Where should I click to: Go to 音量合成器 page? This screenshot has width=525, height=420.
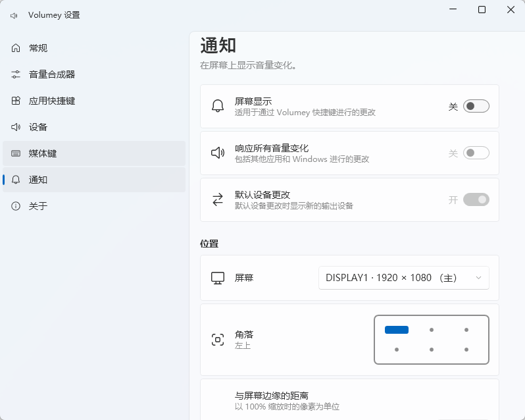point(94,74)
